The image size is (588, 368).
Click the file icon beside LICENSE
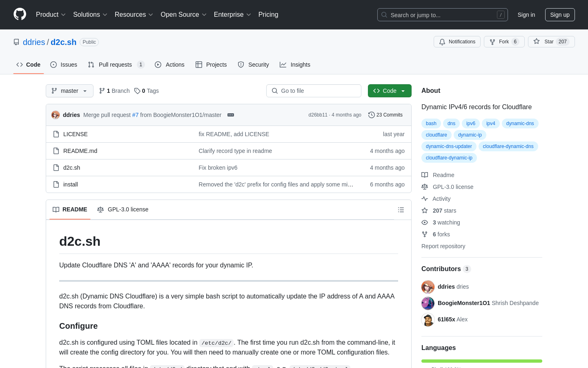(56, 134)
